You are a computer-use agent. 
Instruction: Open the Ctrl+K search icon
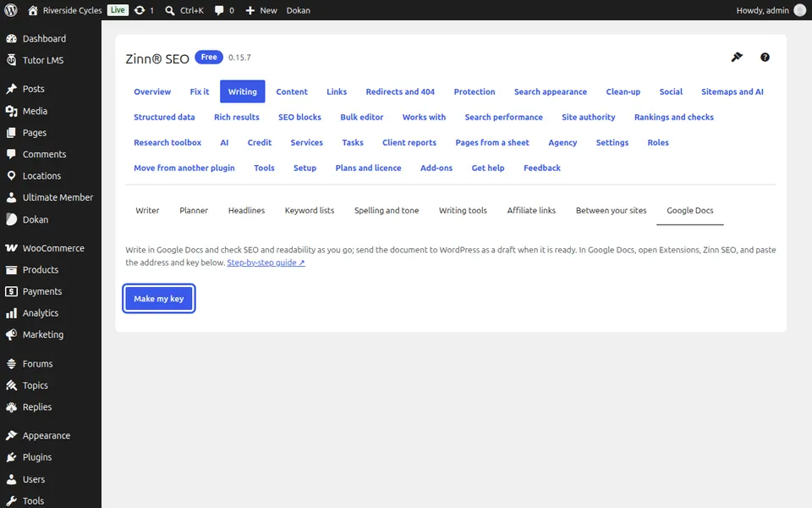coord(169,10)
